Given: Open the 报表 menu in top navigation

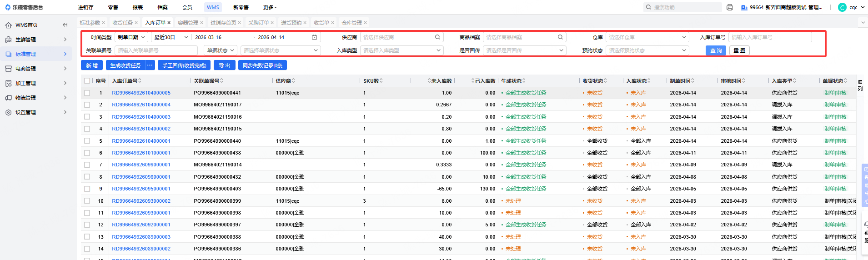Looking at the screenshot, I should [x=137, y=7].
